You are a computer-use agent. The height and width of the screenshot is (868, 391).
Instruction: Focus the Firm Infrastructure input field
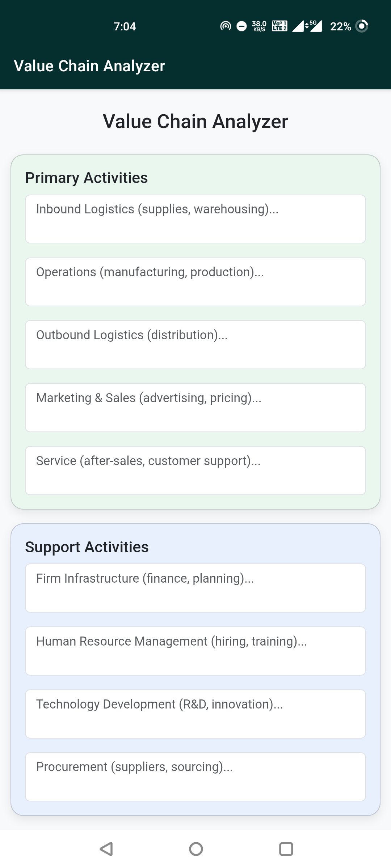click(x=195, y=588)
